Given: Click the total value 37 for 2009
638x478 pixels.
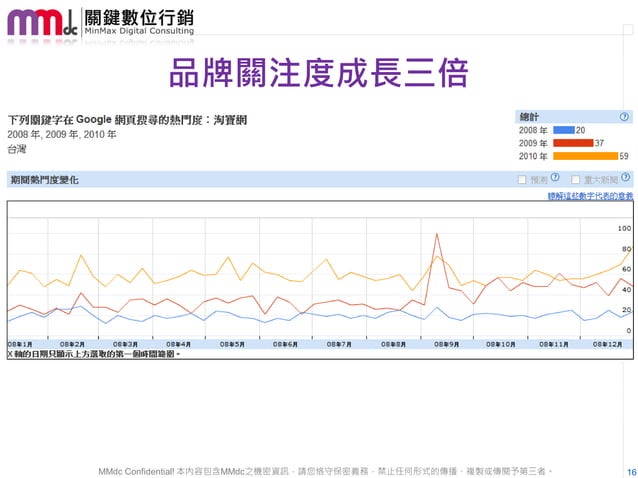Looking at the screenshot, I should tap(599, 143).
